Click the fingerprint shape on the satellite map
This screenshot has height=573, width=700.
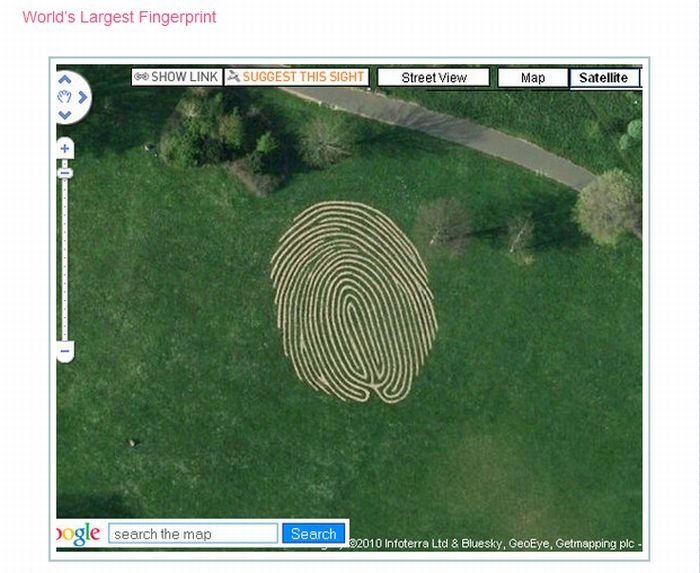pyautogui.click(x=353, y=301)
